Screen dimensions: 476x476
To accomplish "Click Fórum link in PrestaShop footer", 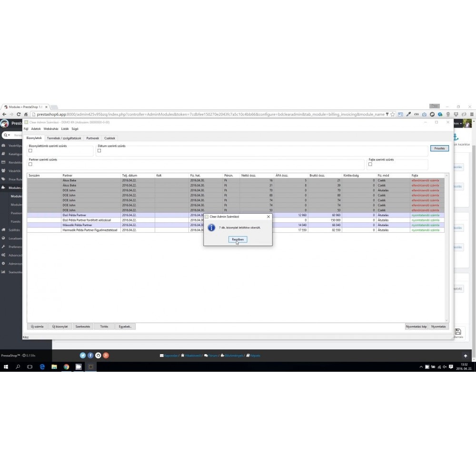I will (x=213, y=356).
